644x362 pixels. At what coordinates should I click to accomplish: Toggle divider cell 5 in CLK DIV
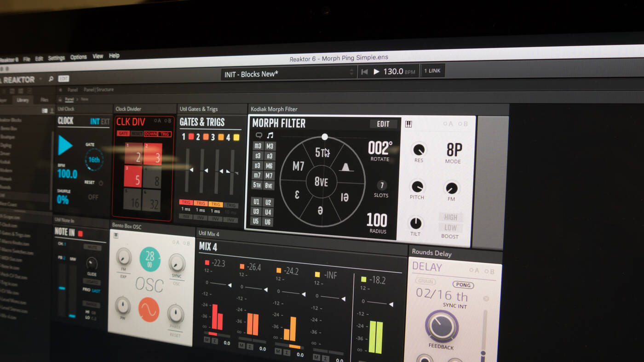click(133, 176)
